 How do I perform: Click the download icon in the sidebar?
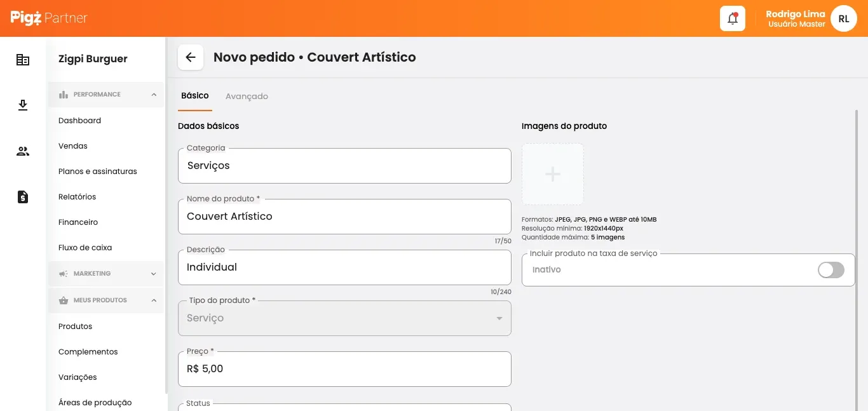23,105
